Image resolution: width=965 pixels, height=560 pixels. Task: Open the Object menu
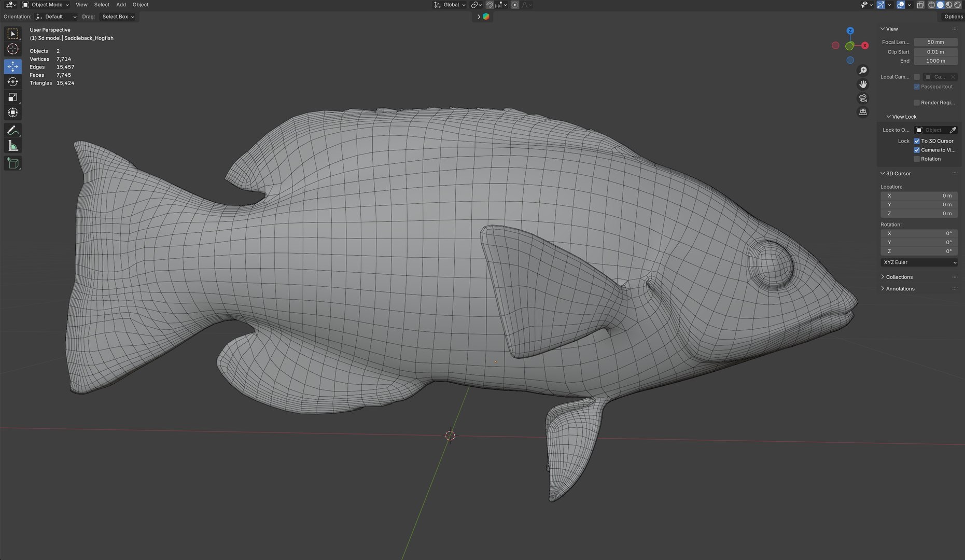click(140, 5)
